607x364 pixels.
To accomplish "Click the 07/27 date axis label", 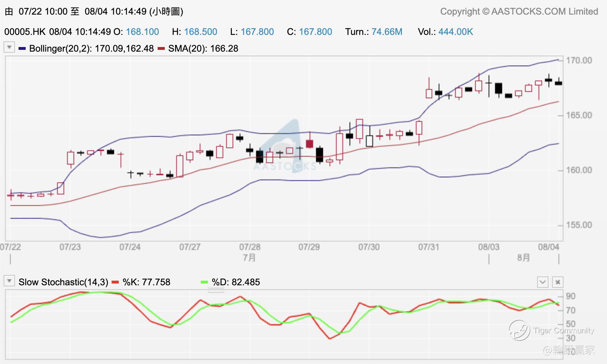I will pos(190,247).
